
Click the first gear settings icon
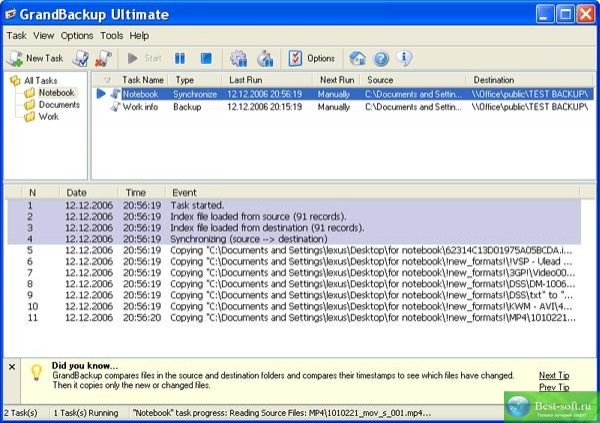tap(238, 58)
